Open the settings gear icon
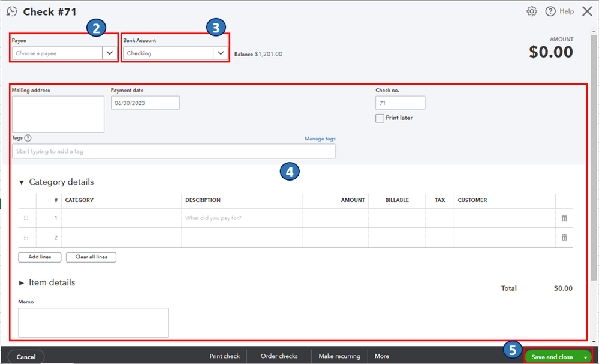599x364 pixels. coord(532,11)
